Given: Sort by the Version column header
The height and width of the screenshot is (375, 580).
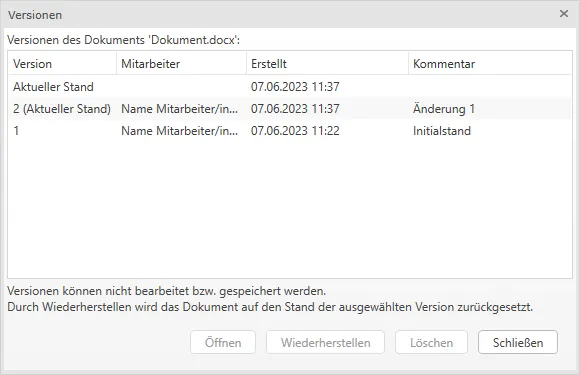Looking at the screenshot, I should (62, 64).
